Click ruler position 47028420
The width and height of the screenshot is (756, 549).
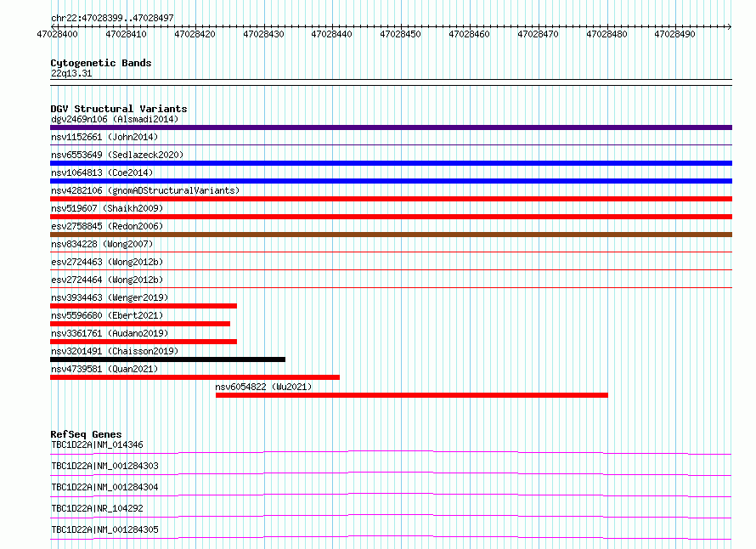tap(195, 34)
